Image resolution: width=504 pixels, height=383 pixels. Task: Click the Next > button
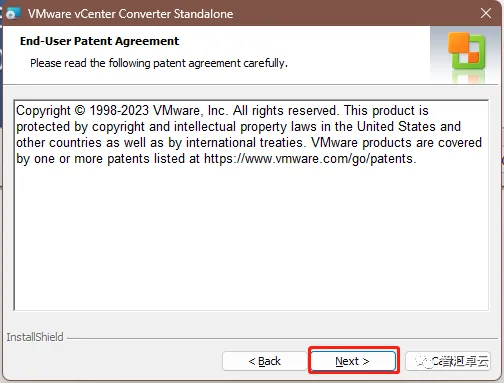click(x=353, y=361)
